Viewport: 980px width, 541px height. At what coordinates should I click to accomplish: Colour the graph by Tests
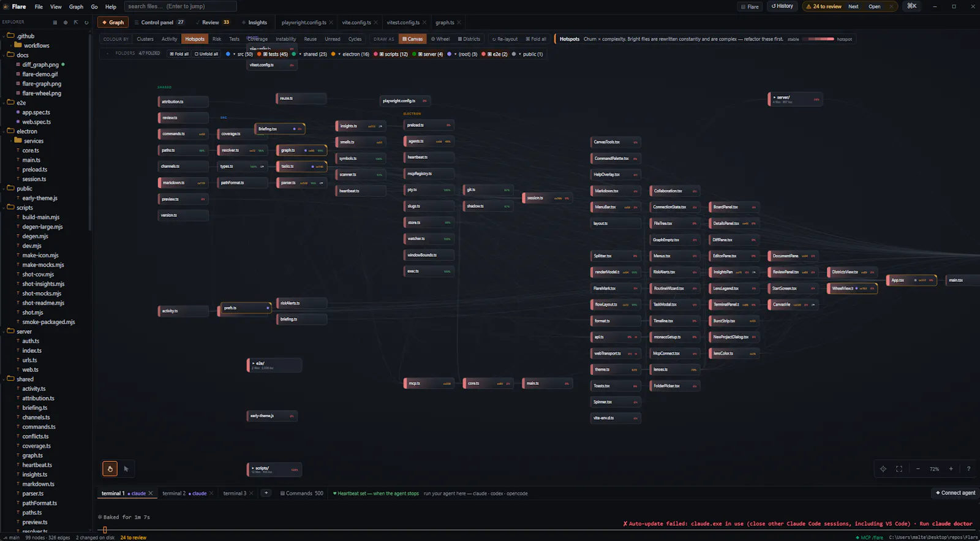pyautogui.click(x=234, y=39)
